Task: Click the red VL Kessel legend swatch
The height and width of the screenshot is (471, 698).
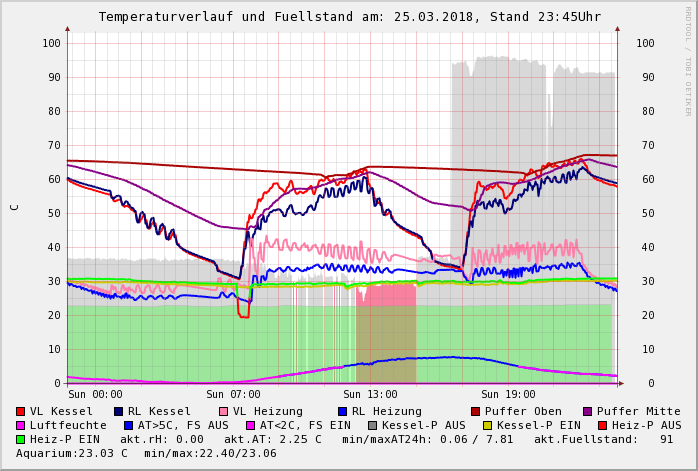Action: (x=21, y=411)
